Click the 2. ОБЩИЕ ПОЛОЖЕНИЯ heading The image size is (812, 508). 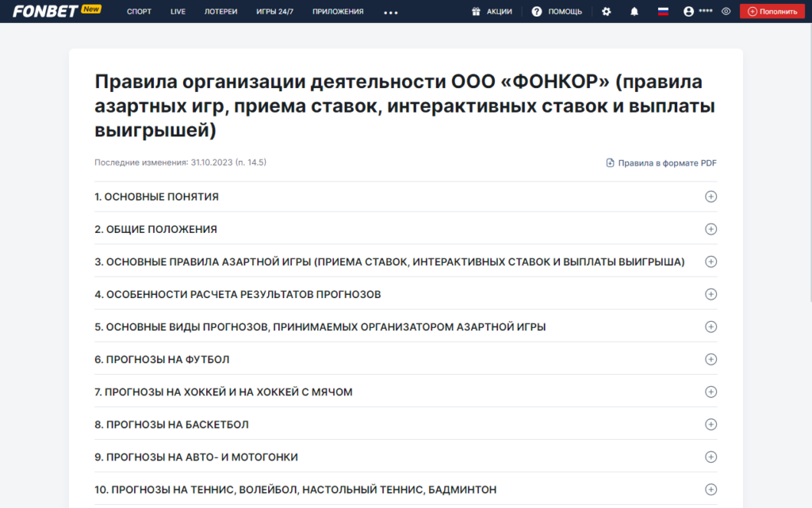tap(155, 229)
